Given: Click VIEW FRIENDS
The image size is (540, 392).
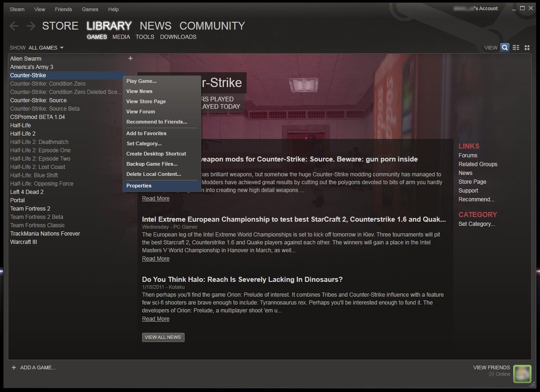Looking at the screenshot, I should pyautogui.click(x=491, y=367).
